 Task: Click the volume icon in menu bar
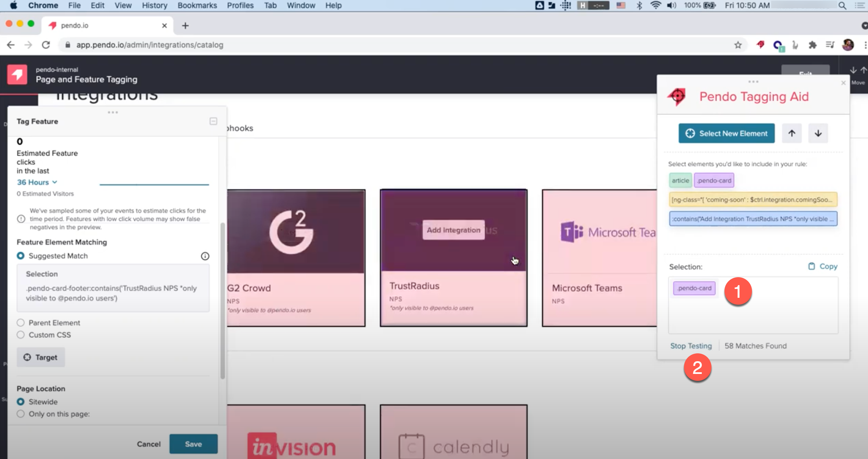coord(672,5)
